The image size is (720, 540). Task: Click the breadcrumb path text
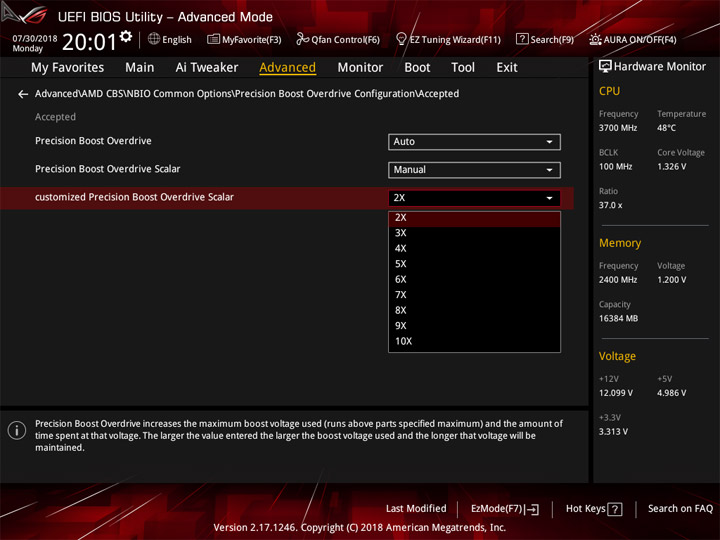pos(247,94)
